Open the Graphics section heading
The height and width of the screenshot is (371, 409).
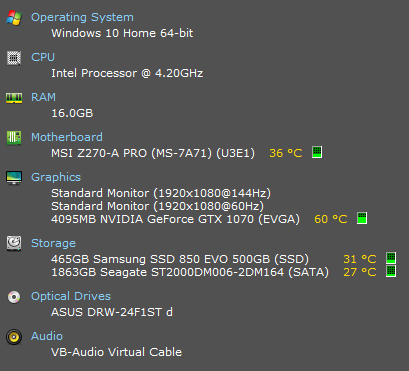[56, 177]
